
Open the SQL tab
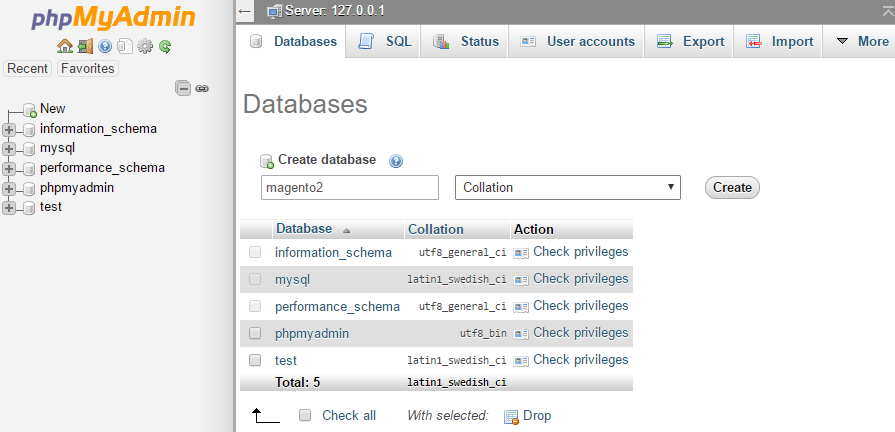[x=384, y=41]
